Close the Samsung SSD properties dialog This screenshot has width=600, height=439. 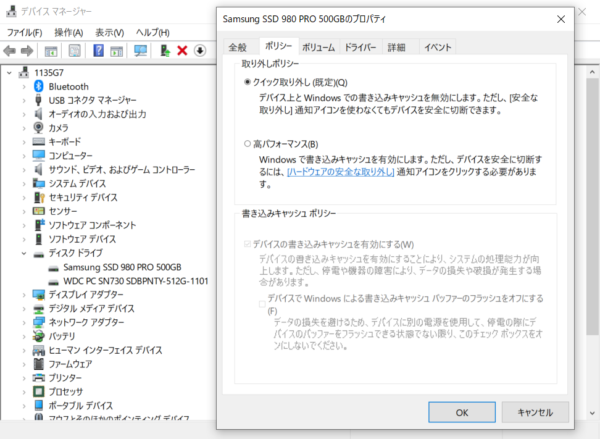561,19
